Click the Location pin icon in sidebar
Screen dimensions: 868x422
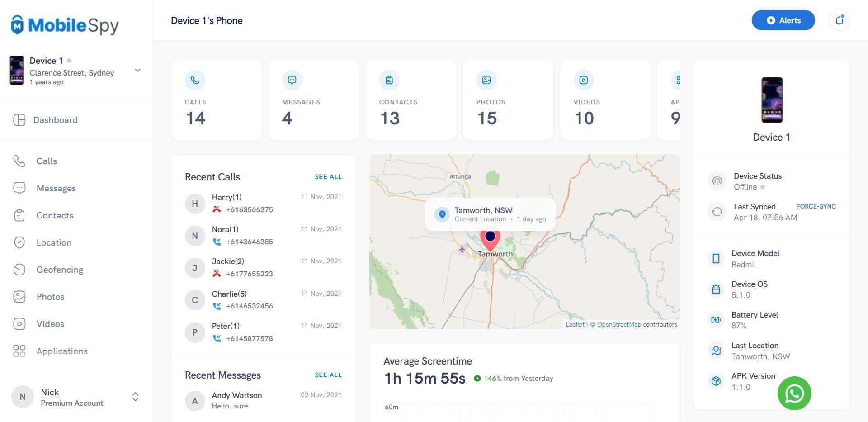[x=20, y=242]
